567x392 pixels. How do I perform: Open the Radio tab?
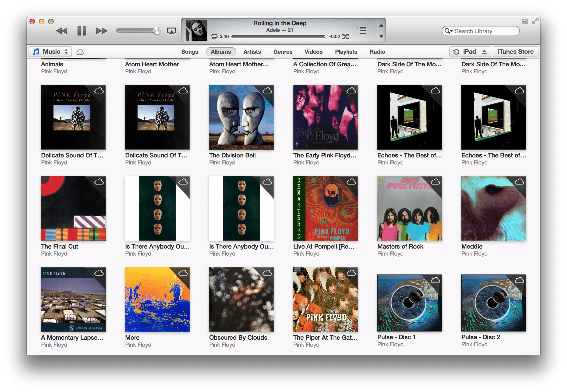[377, 52]
